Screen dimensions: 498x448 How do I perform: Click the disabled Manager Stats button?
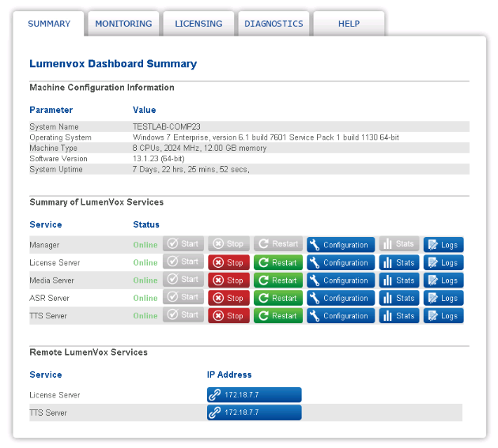click(x=399, y=244)
